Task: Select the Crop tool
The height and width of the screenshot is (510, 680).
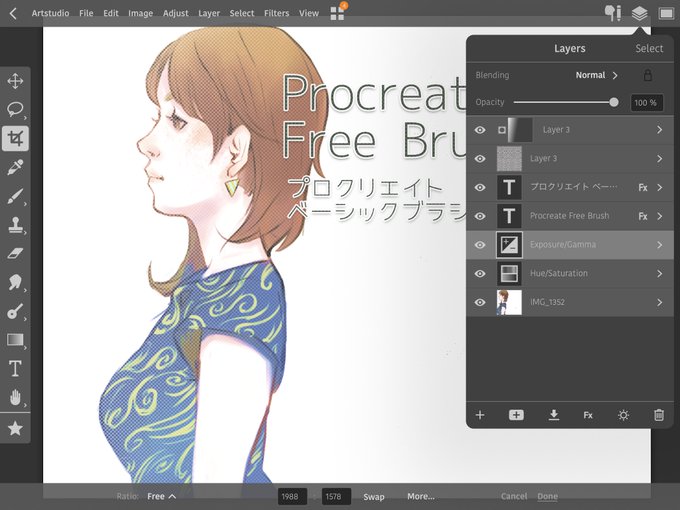Action: click(x=15, y=138)
